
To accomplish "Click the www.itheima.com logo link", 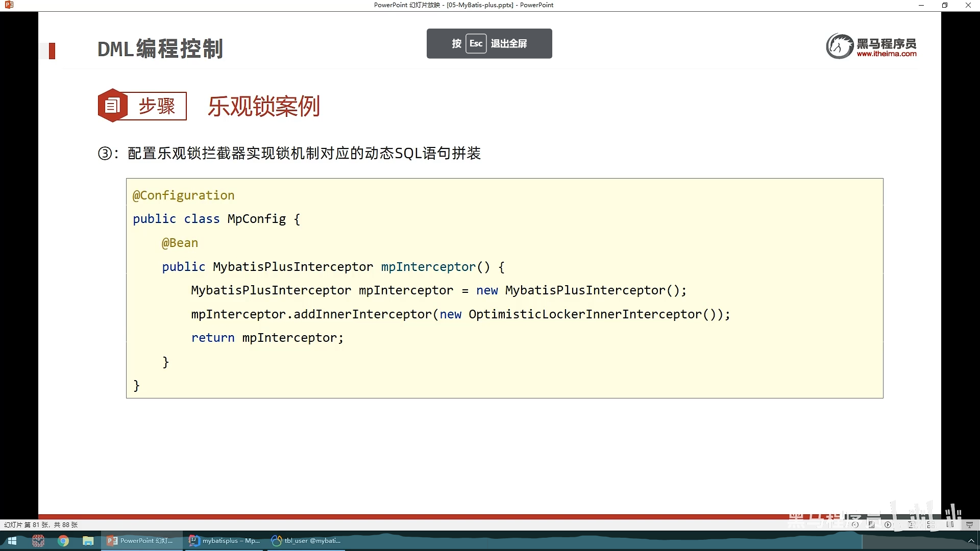I will tap(886, 54).
